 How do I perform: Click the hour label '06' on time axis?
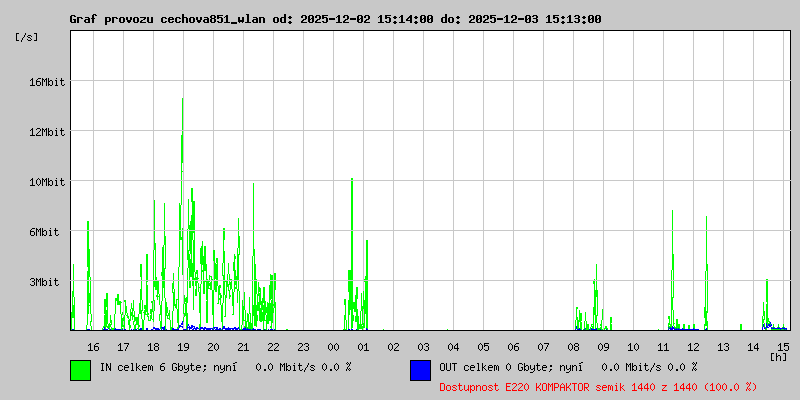click(513, 347)
